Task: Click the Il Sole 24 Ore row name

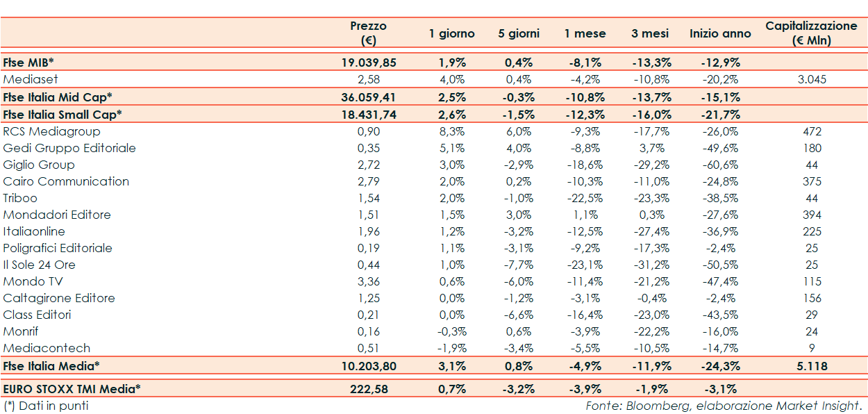Action: (39, 265)
